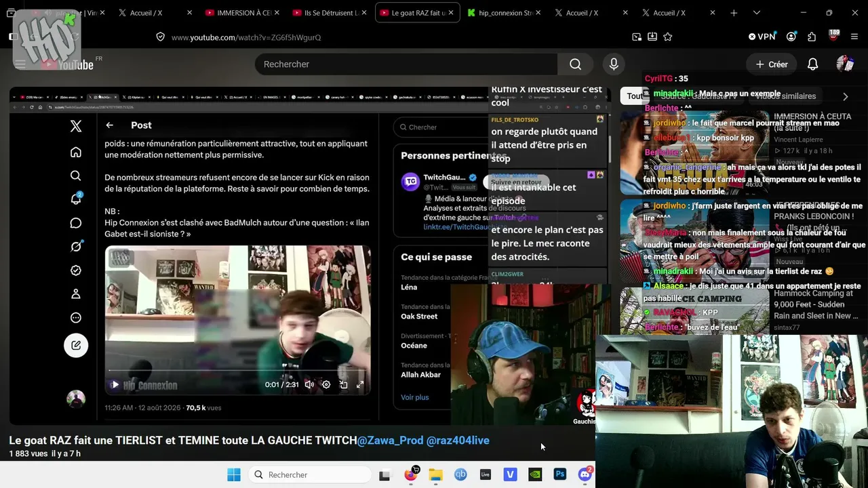This screenshot has width=868, height=488.
Task: Open a new browser tab with plus
Action: pyautogui.click(x=734, y=13)
